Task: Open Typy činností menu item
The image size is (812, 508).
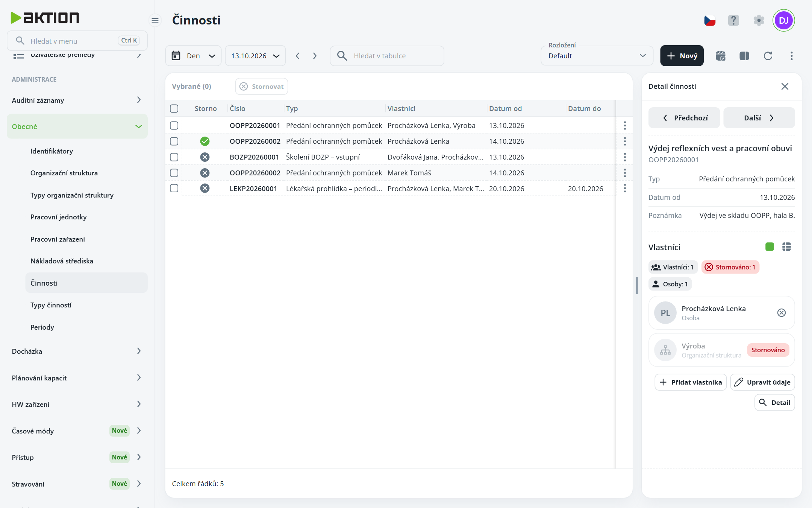Action: click(51, 305)
